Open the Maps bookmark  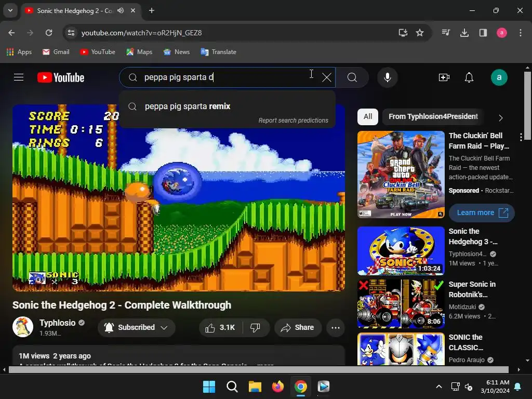coord(139,52)
